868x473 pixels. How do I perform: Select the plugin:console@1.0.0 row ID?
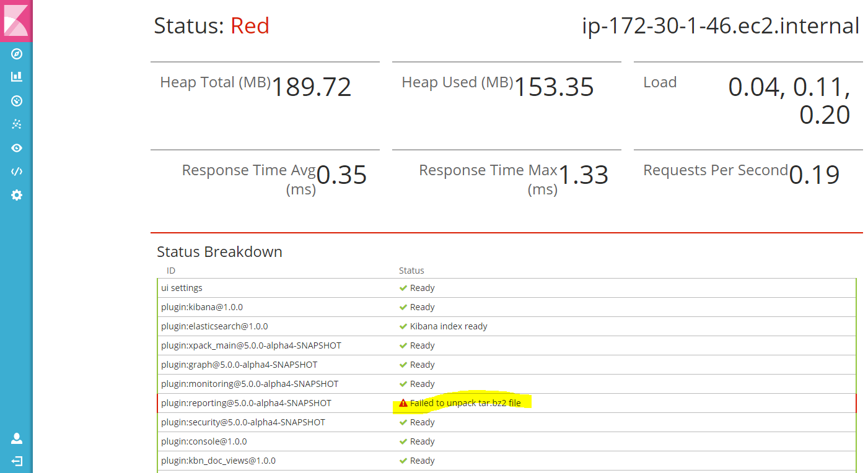(204, 441)
